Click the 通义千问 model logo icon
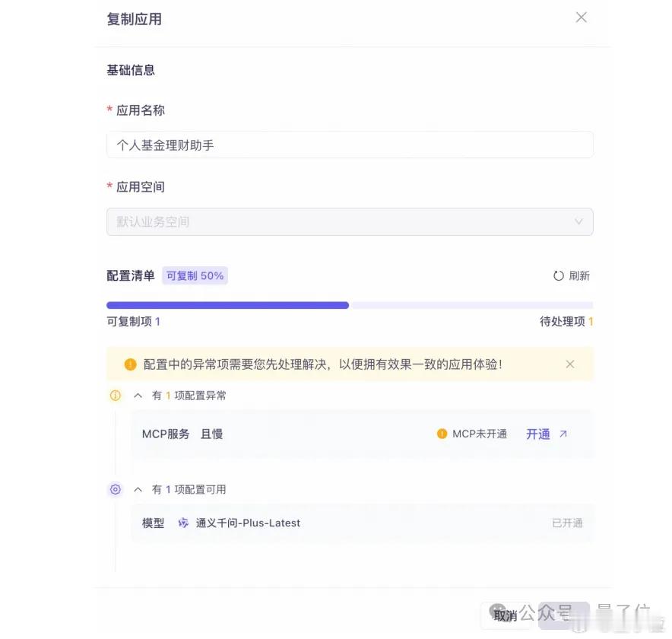Image resolution: width=672 pixels, height=639 pixels. [x=183, y=523]
